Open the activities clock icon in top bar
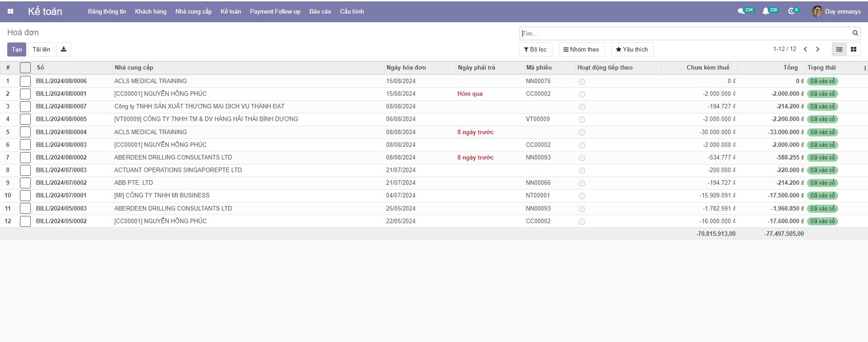Image resolution: width=868 pixels, height=342 pixels. [791, 11]
